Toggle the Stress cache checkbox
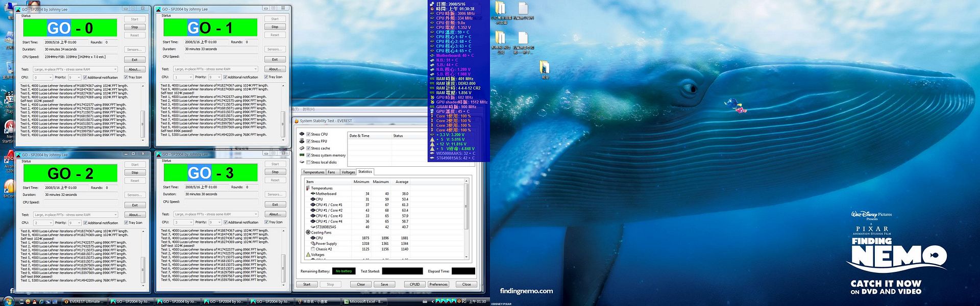Viewport: 980px width, 306px height. click(308, 148)
